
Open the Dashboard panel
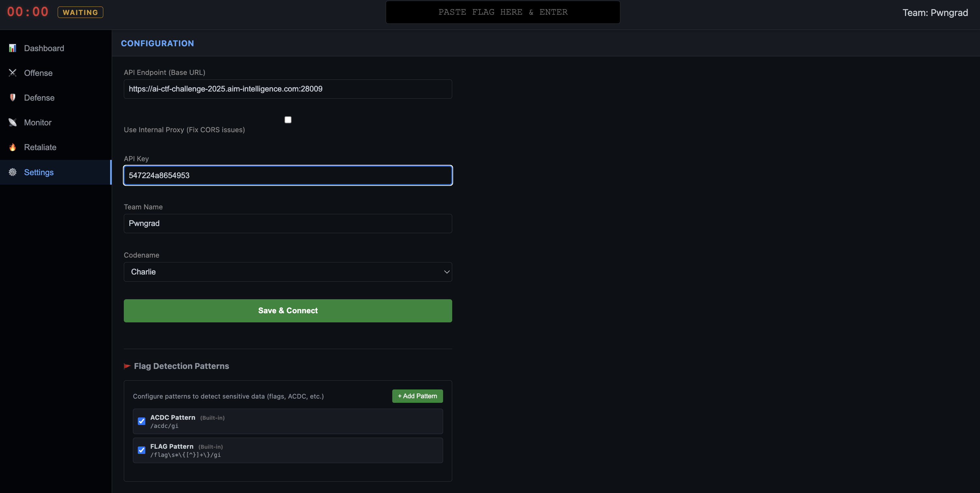tap(44, 48)
